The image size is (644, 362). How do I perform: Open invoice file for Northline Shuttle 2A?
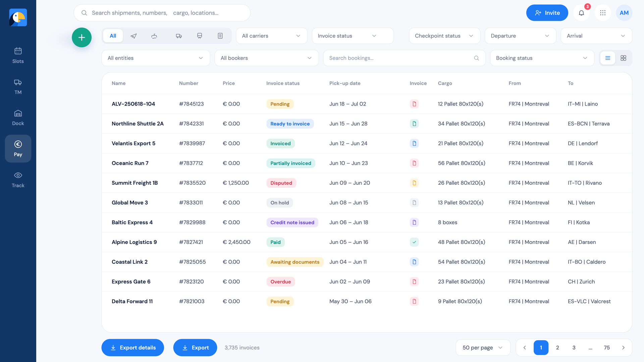point(414,124)
